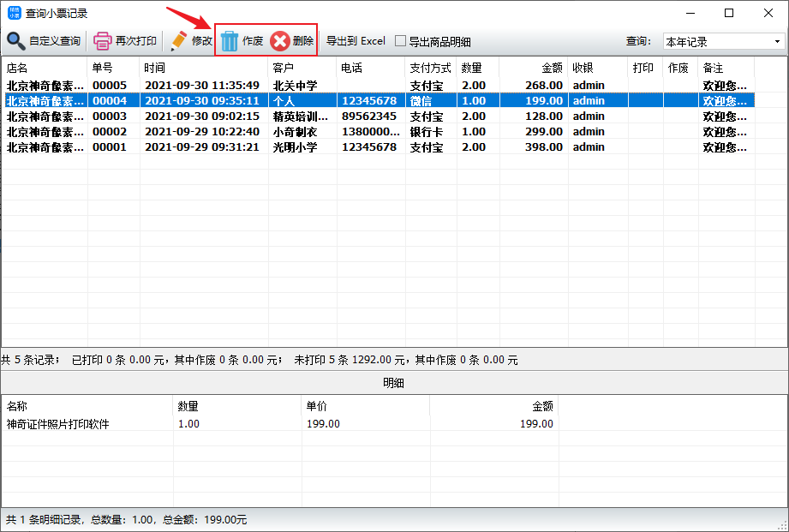
Task: Select receipt record 00003
Action: click(110, 117)
